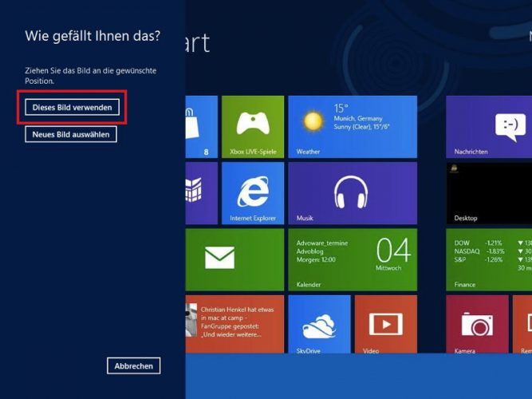Screen dimensions: 532x399
Task: Cancel with the Abbrechen button
Action: click(x=133, y=365)
